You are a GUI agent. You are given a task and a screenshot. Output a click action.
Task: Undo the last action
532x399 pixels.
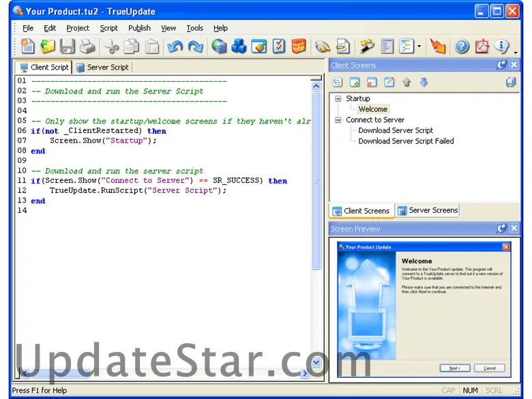pyautogui.click(x=175, y=46)
